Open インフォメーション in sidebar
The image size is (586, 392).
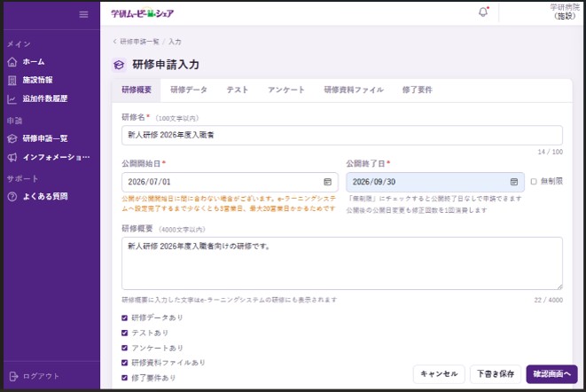point(56,157)
